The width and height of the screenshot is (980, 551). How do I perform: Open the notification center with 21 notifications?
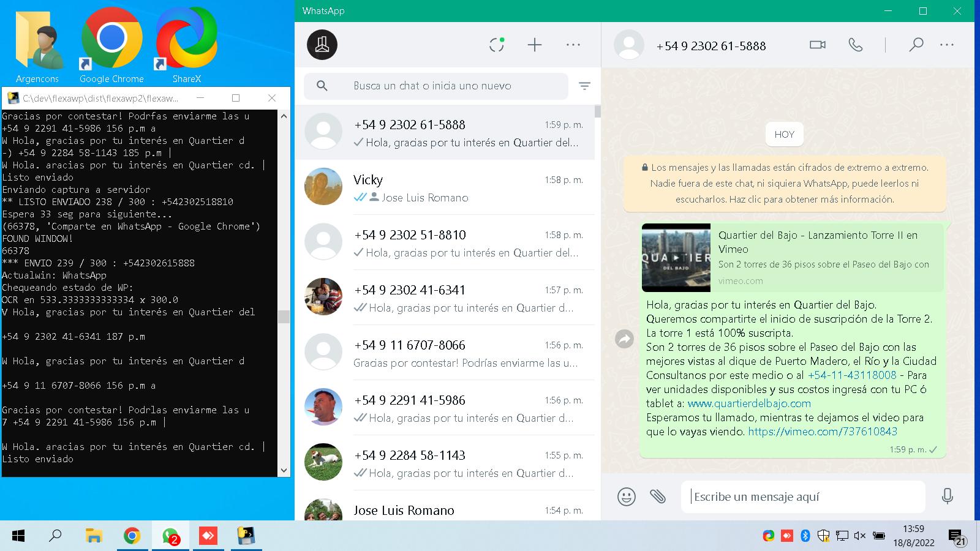click(x=957, y=537)
